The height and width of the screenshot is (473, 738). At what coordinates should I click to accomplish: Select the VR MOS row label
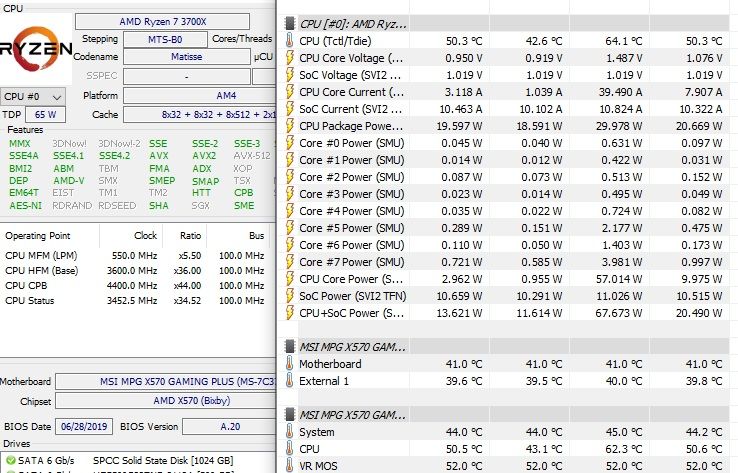coord(318,466)
